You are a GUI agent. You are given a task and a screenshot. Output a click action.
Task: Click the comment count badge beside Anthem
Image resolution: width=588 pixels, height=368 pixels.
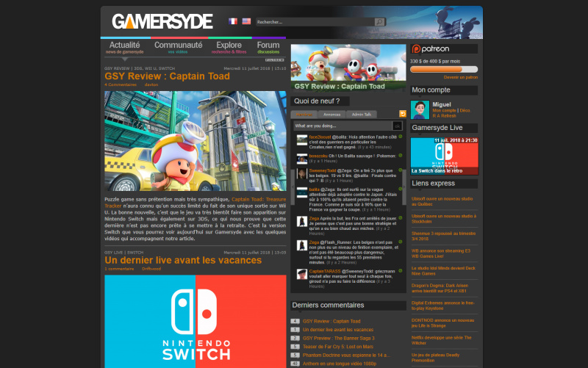[x=295, y=364]
